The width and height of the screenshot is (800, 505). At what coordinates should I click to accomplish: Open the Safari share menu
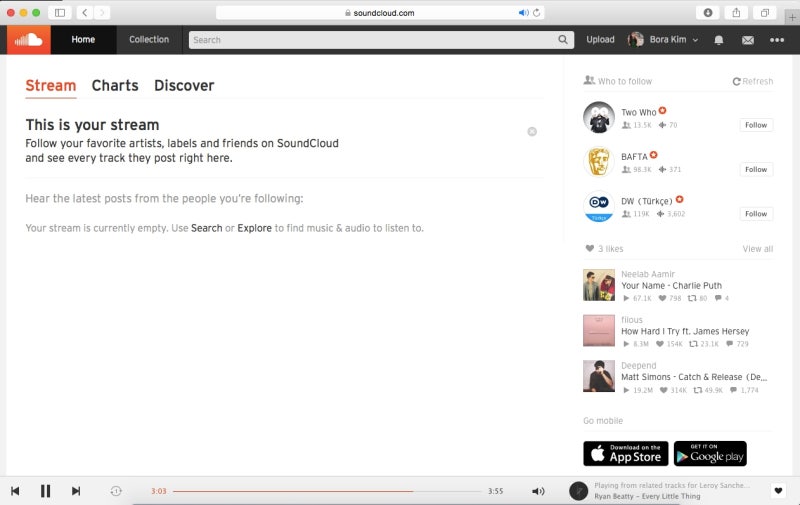736,13
